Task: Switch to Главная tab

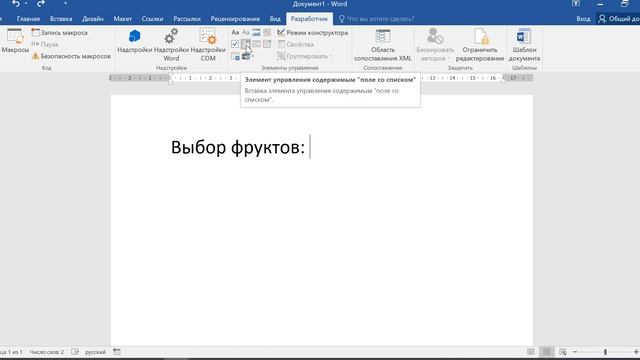Action: 28,19
